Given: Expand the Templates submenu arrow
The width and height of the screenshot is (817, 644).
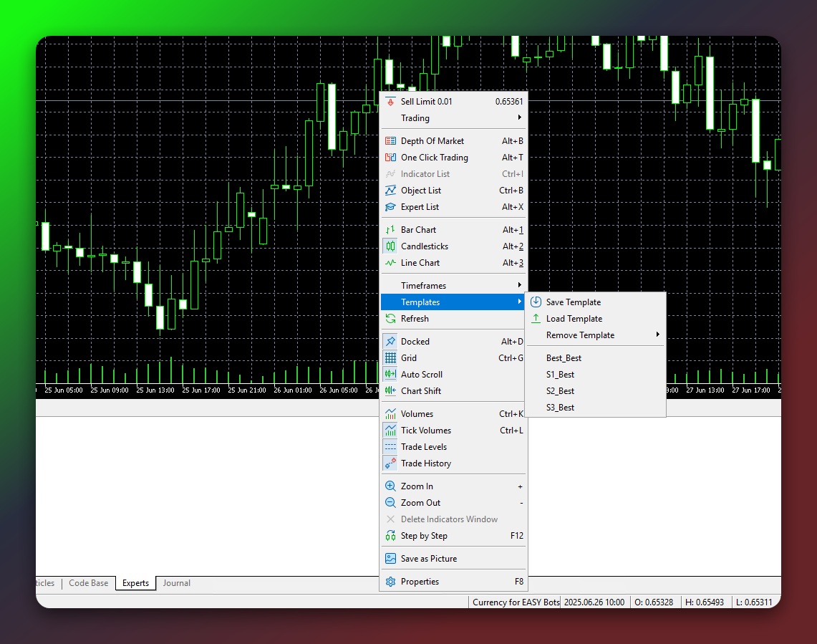Looking at the screenshot, I should click(x=519, y=302).
